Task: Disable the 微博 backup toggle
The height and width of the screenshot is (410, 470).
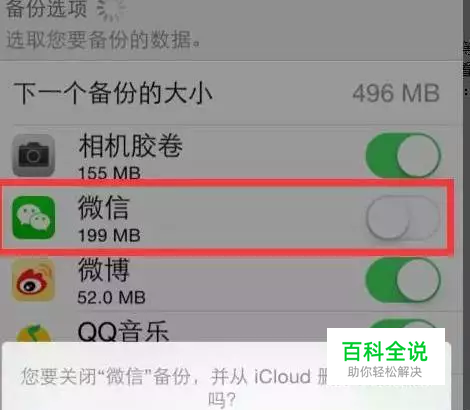Action: coord(403,280)
